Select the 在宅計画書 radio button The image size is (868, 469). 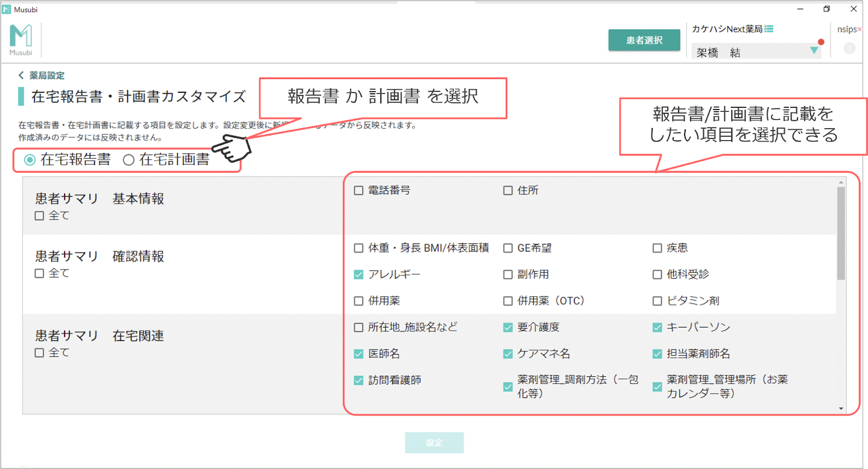(x=129, y=160)
